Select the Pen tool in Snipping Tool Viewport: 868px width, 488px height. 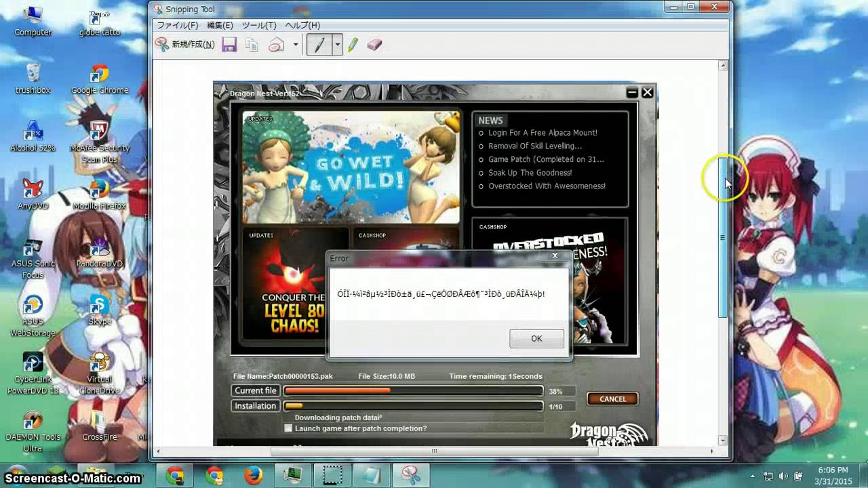pos(319,45)
